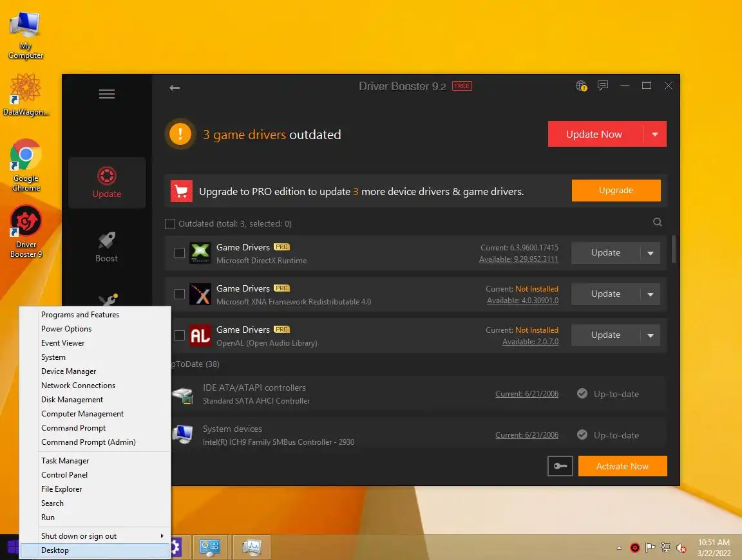Viewport: 742px width, 560px height.
Task: Show hidden tray icons arrow
Action: (619, 548)
